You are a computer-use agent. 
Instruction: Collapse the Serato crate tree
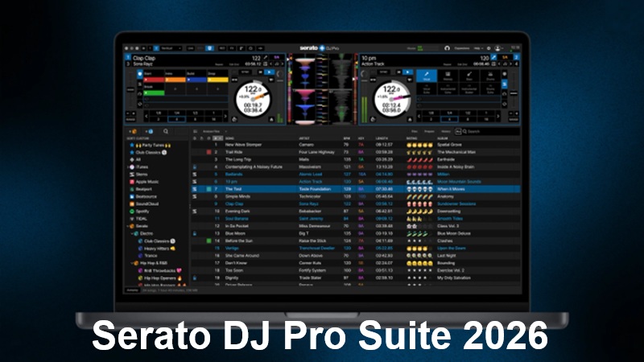point(128,226)
